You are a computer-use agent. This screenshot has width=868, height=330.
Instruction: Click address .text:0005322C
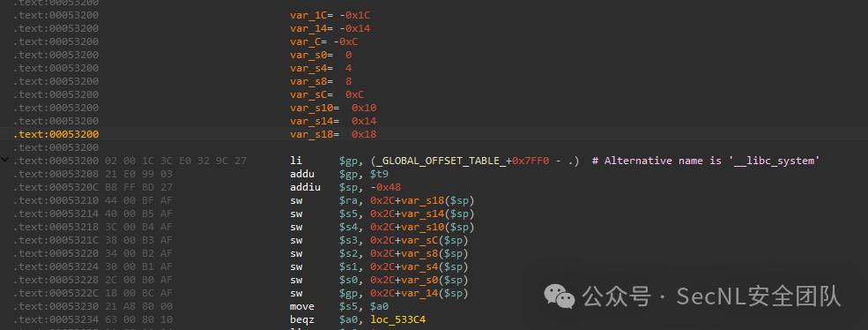pos(56,293)
